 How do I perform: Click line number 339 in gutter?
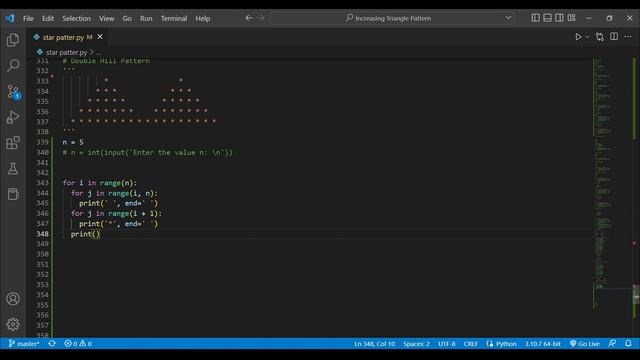coord(42,142)
